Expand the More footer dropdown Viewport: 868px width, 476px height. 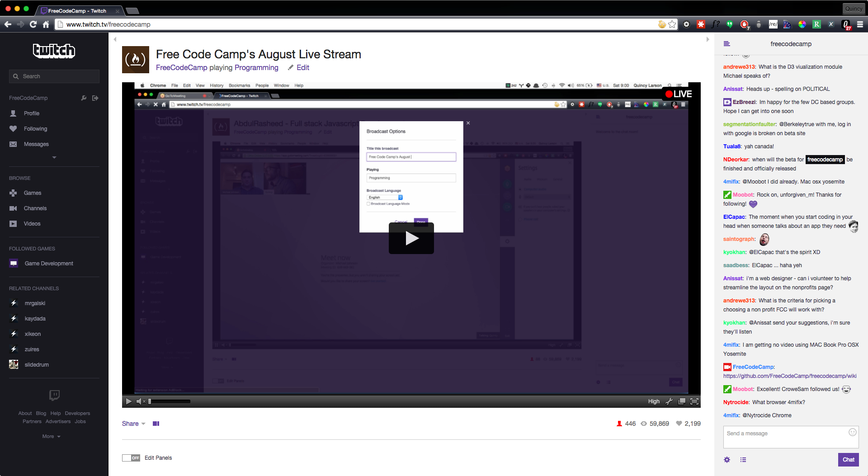pyautogui.click(x=51, y=437)
